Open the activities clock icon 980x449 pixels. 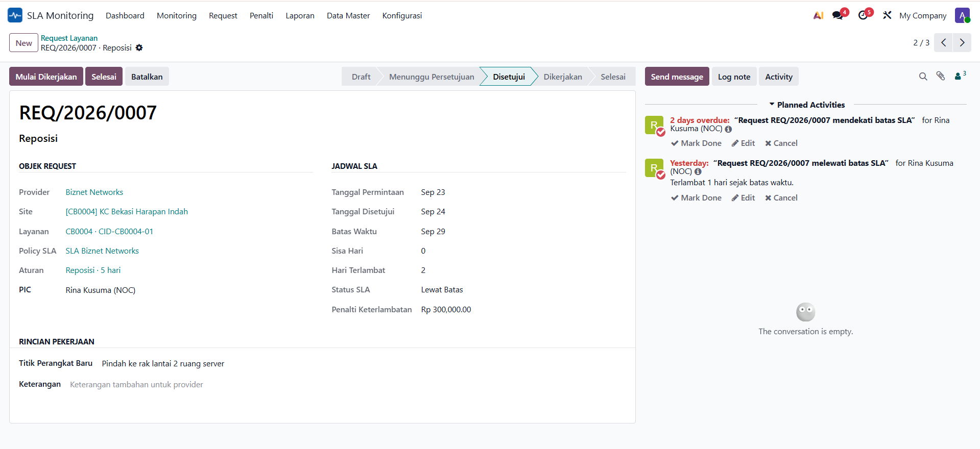[x=863, y=15]
